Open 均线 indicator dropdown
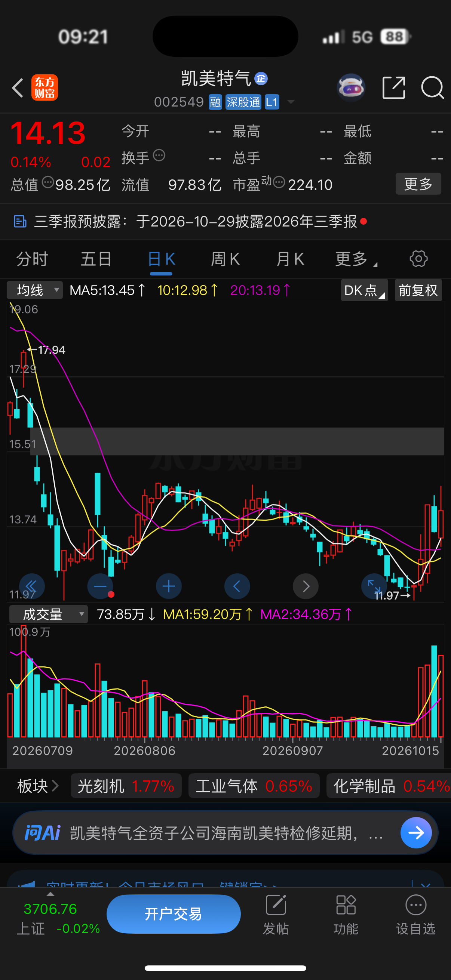Screen dimensions: 451x980 click(35, 290)
